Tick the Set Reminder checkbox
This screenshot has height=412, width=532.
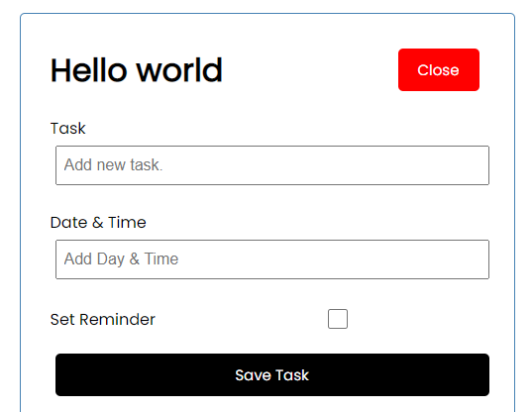pos(338,319)
